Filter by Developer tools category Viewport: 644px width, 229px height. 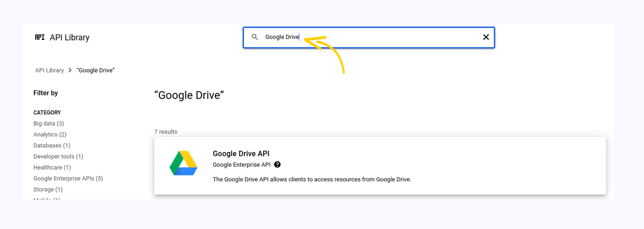58,156
